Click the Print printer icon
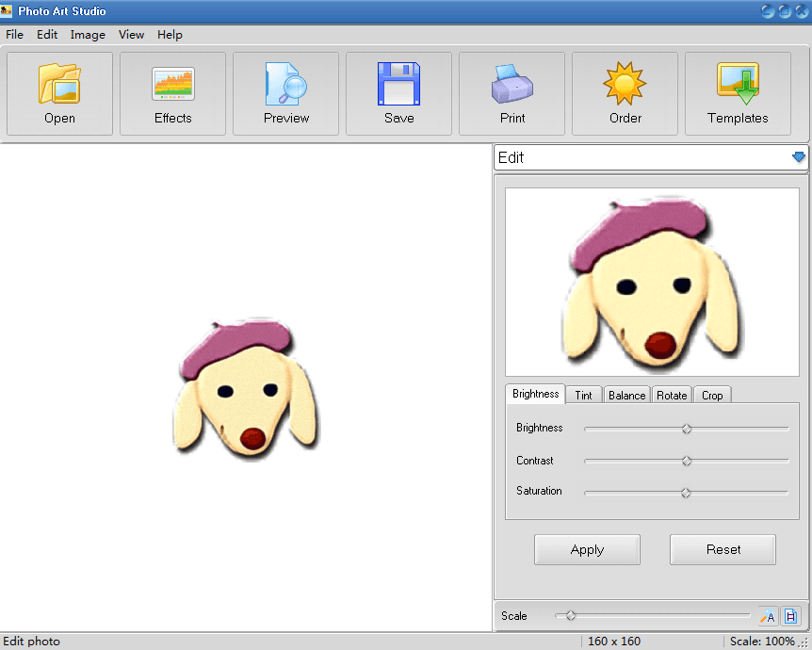Screen dimensions: 812x650 click(x=512, y=83)
